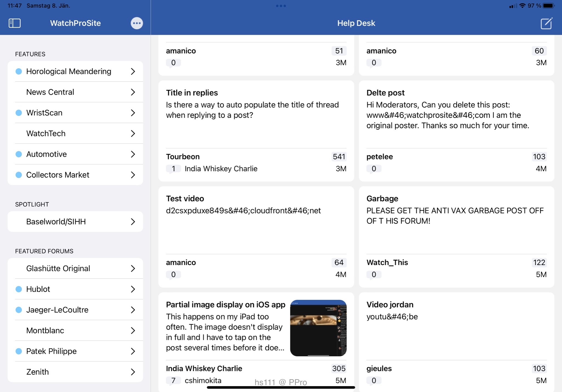Select the Hublot forum

click(75, 289)
